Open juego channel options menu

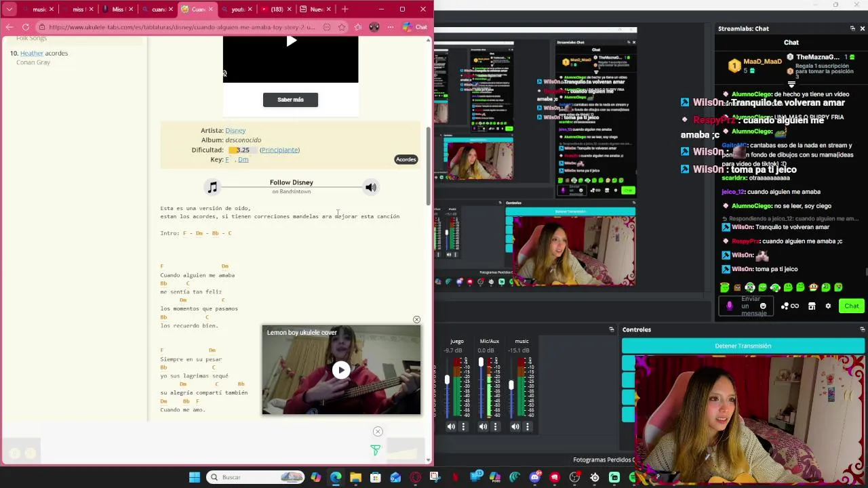463,426
